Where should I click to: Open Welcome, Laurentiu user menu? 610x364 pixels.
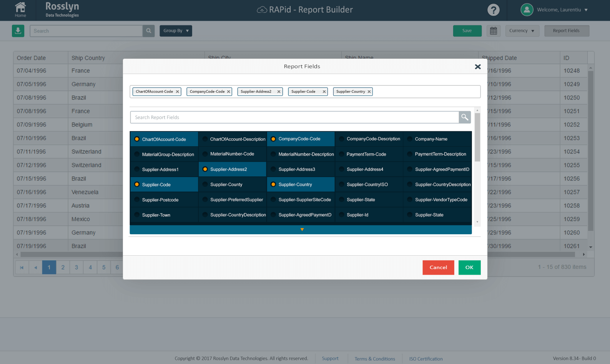(x=562, y=10)
